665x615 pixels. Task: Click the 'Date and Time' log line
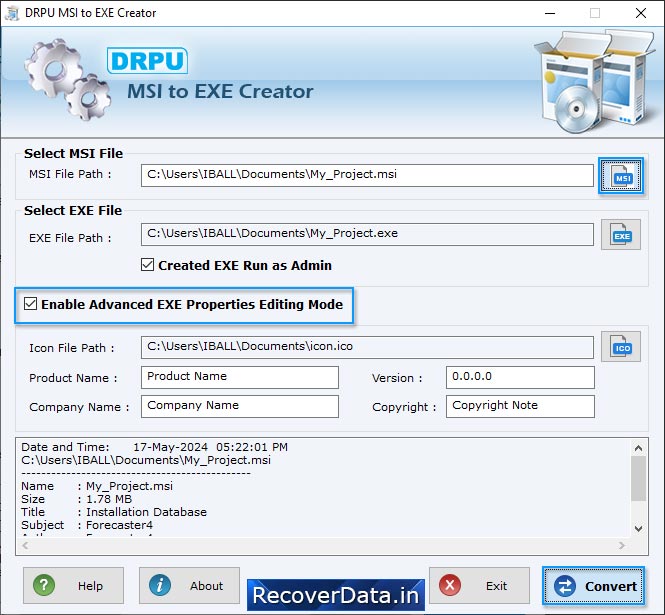154,447
